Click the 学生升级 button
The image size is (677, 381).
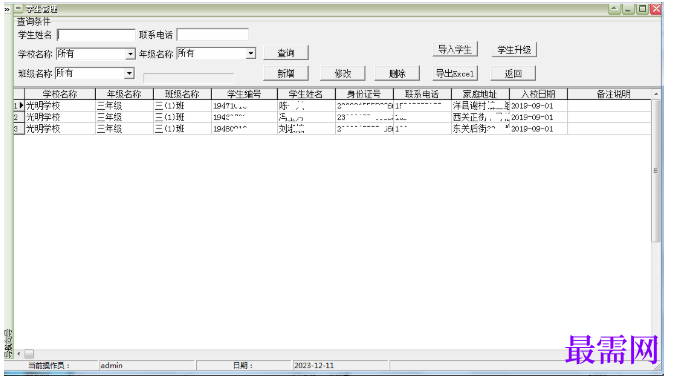(x=514, y=50)
